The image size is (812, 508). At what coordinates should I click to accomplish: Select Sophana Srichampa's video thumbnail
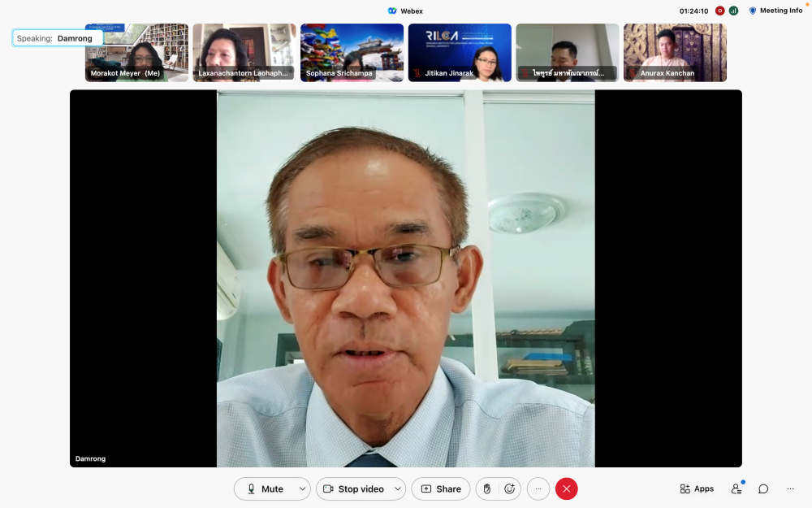pyautogui.click(x=352, y=52)
